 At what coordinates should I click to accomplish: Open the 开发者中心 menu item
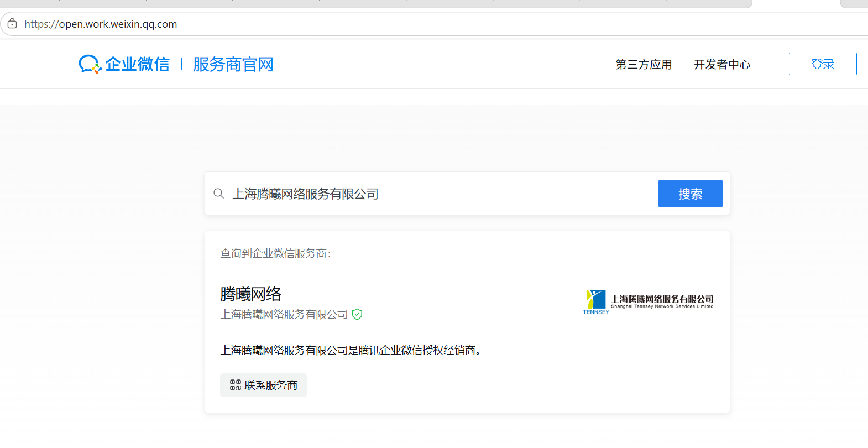click(722, 65)
